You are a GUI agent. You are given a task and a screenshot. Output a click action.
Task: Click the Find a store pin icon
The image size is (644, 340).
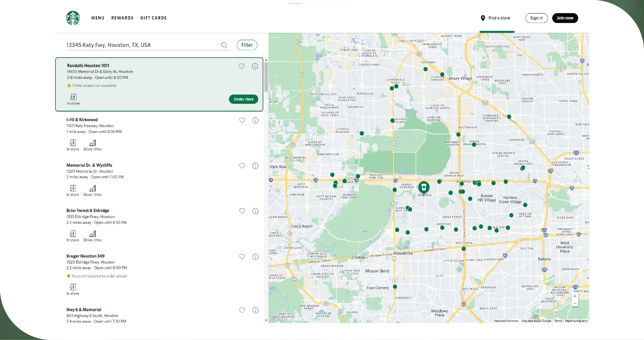pyautogui.click(x=483, y=18)
